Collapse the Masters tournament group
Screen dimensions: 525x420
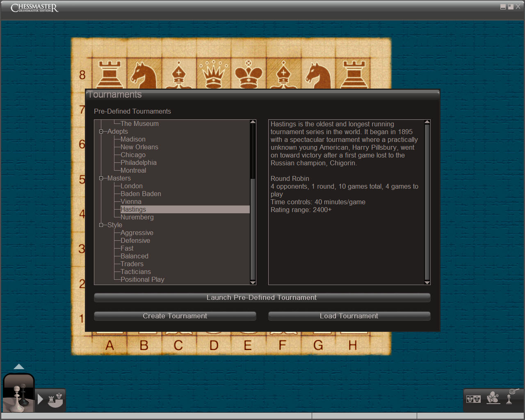pos(101,178)
